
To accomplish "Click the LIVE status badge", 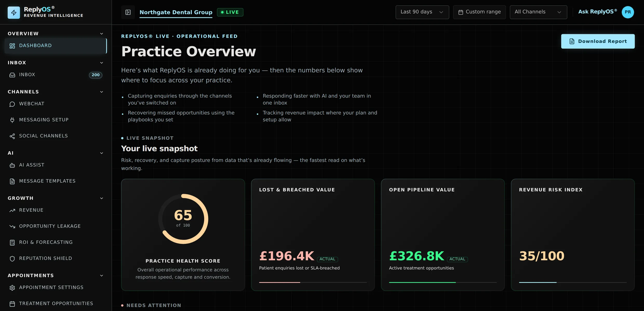I will pyautogui.click(x=230, y=12).
